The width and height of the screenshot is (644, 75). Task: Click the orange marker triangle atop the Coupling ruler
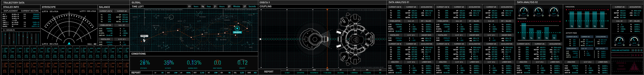(327, 10)
